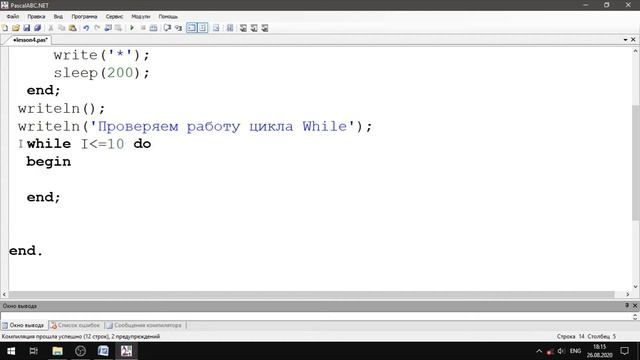Click the step-over debug icon in the toolbar
The image size is (640, 360).
[167, 28]
